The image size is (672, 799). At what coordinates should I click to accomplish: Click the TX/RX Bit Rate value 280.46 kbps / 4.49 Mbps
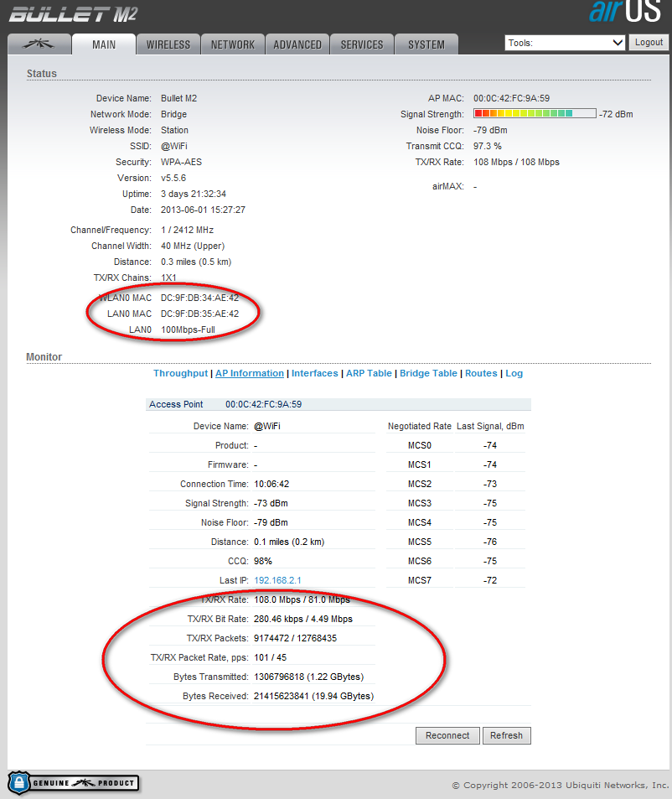(x=303, y=619)
